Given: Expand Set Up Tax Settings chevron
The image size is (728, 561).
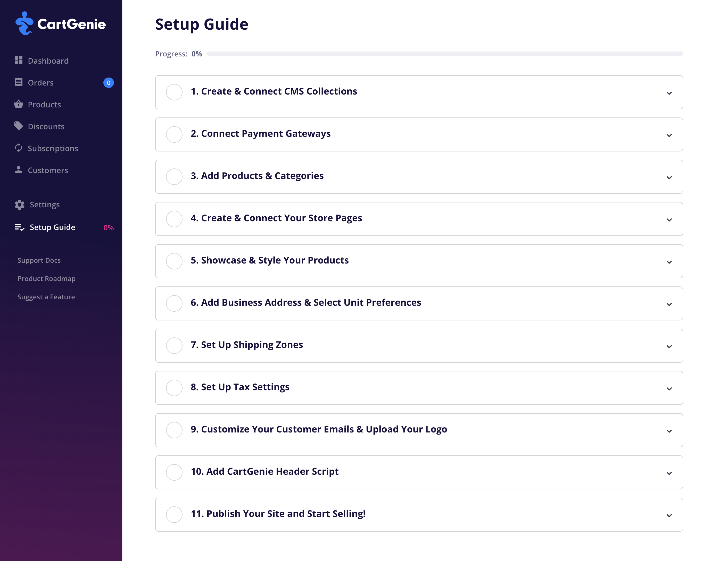Looking at the screenshot, I should 669,389.
